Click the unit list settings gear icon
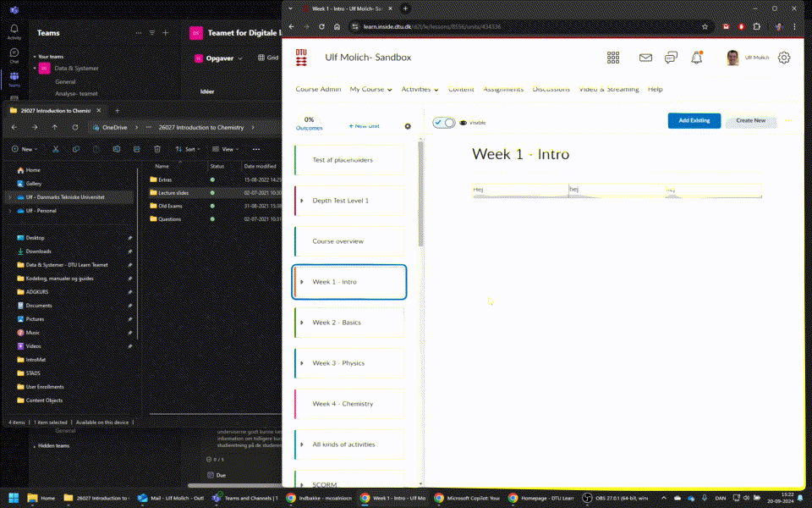This screenshot has width=812, height=508. coord(408,126)
